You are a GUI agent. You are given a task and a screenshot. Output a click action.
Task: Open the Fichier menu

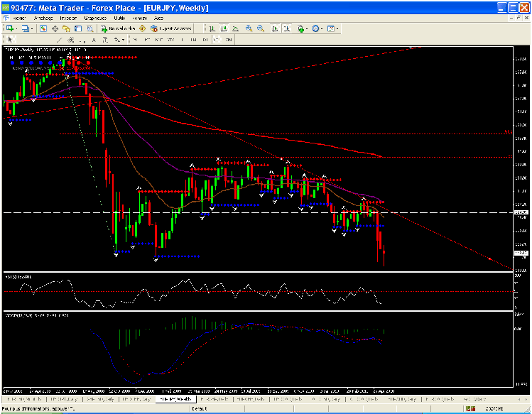click(21, 16)
